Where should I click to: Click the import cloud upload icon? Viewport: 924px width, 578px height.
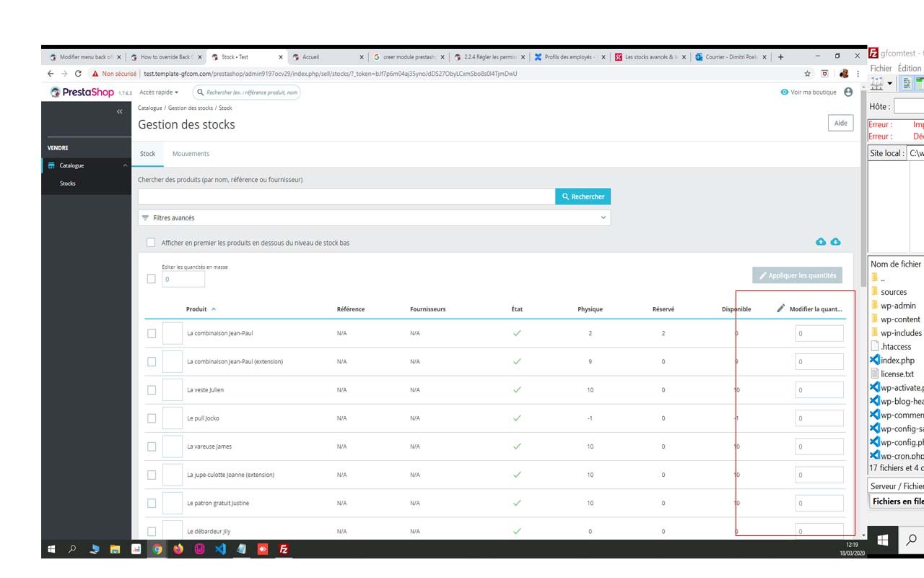click(821, 241)
